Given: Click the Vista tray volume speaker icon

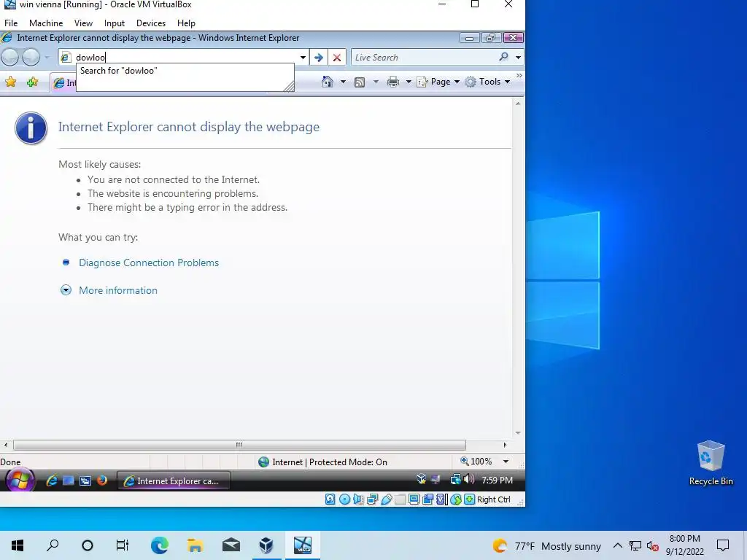Looking at the screenshot, I should (x=469, y=480).
